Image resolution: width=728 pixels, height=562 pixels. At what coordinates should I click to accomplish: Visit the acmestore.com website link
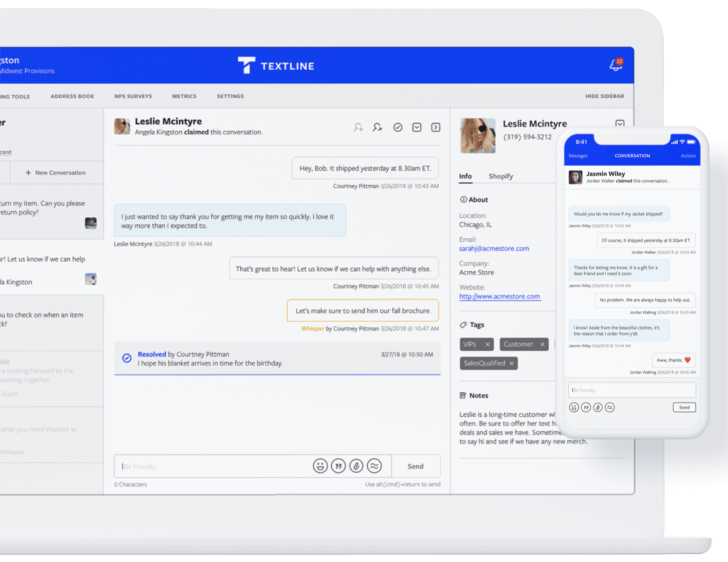pos(499,296)
